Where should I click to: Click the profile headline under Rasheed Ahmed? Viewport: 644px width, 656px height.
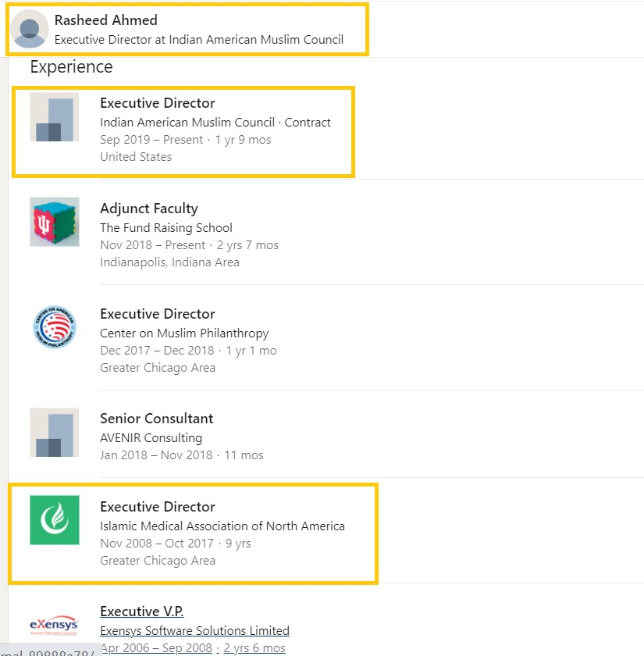click(x=199, y=39)
